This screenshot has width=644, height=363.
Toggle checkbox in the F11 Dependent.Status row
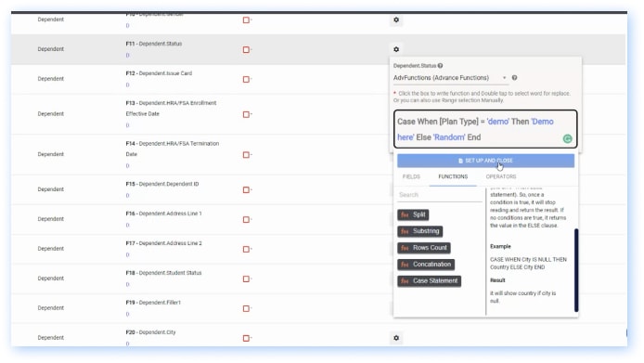coord(246,50)
